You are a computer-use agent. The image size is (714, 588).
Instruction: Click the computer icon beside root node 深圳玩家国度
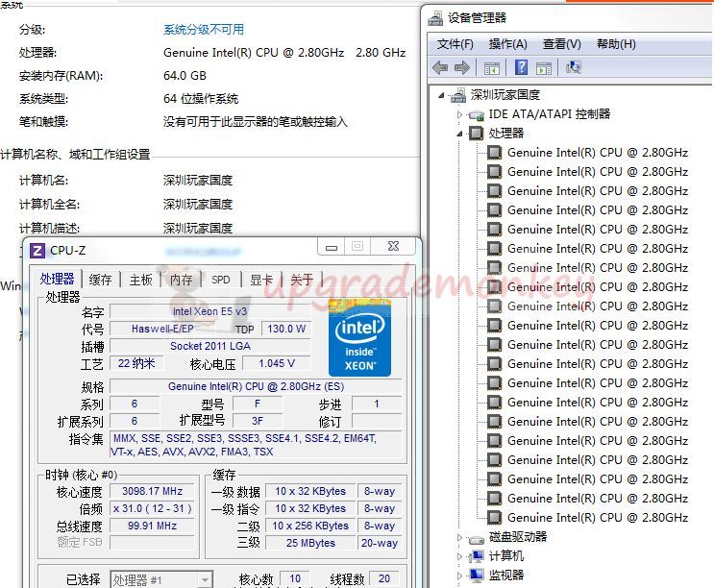coord(457,95)
